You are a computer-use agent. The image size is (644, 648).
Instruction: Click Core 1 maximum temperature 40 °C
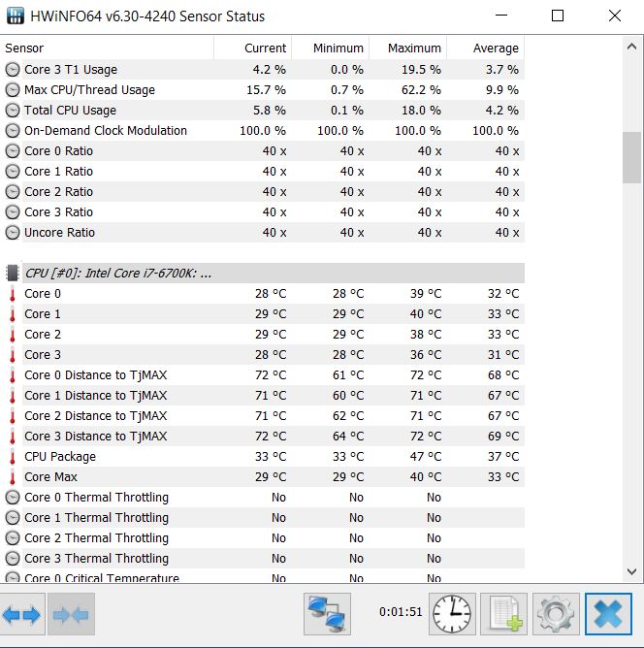pos(426,313)
